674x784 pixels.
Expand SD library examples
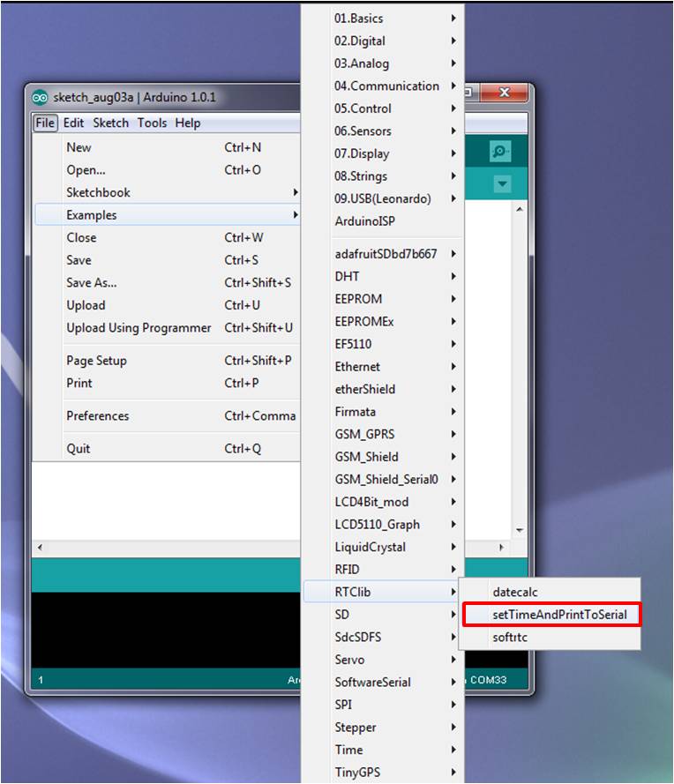coord(383,615)
